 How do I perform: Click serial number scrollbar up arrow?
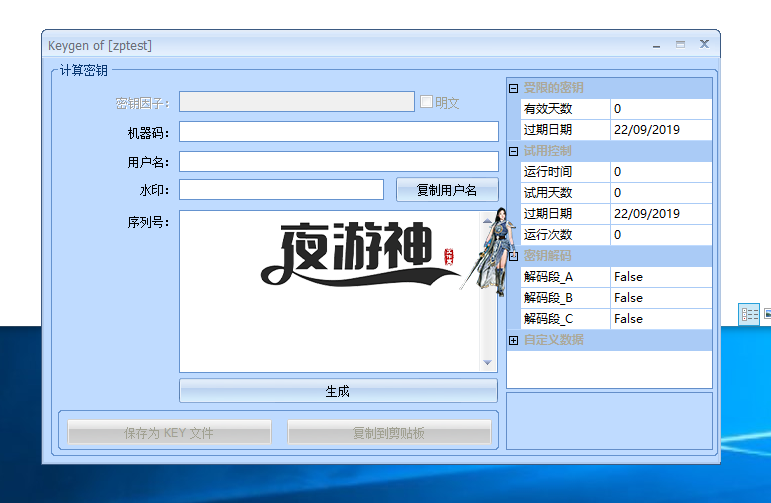tap(488, 220)
